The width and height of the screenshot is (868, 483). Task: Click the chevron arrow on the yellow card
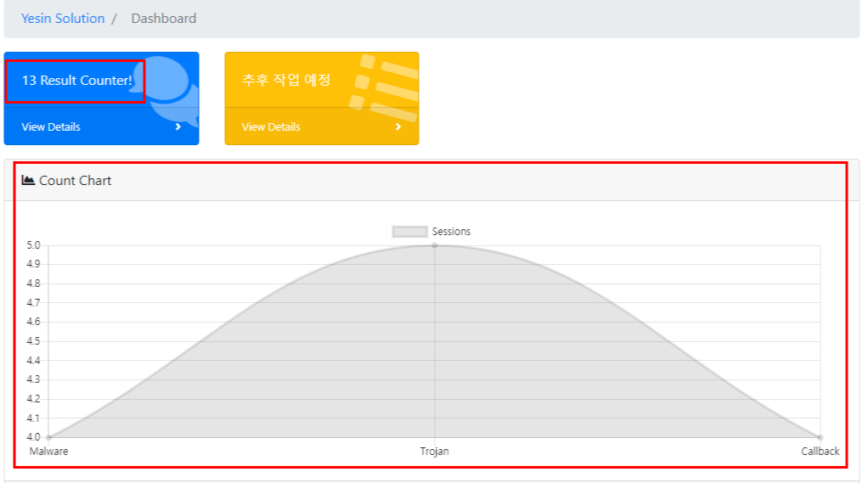click(398, 126)
